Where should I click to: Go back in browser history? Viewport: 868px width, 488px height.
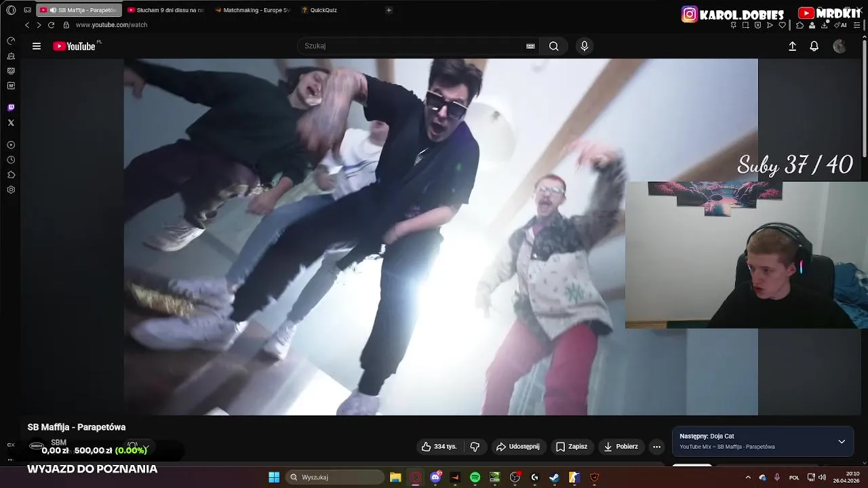click(27, 25)
